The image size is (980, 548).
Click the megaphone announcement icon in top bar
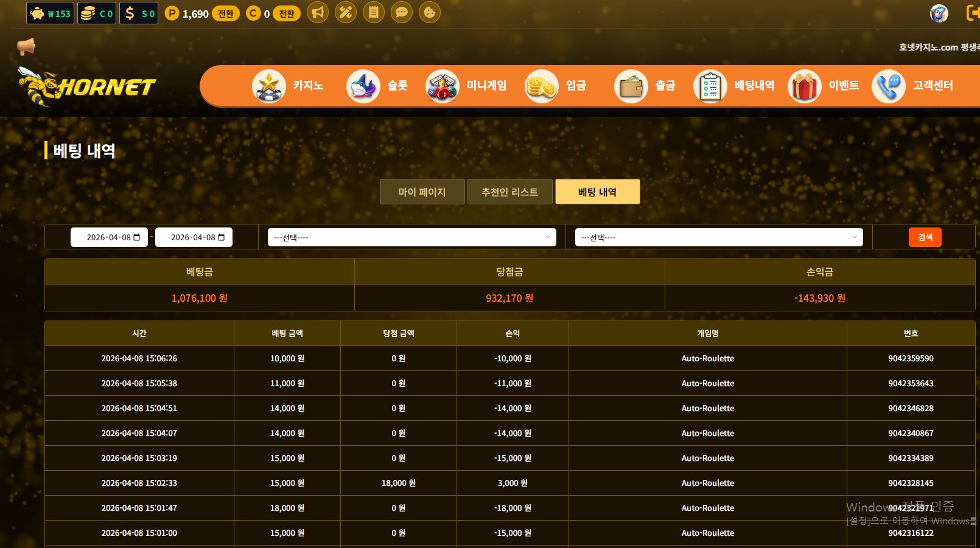click(318, 12)
